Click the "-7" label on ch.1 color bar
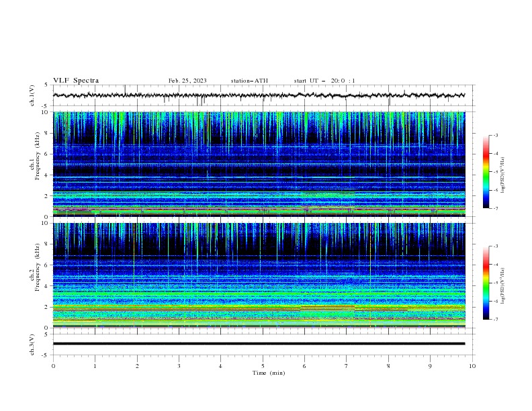Image resolution: width=532 pixels, height=411 pixels. 495,208
